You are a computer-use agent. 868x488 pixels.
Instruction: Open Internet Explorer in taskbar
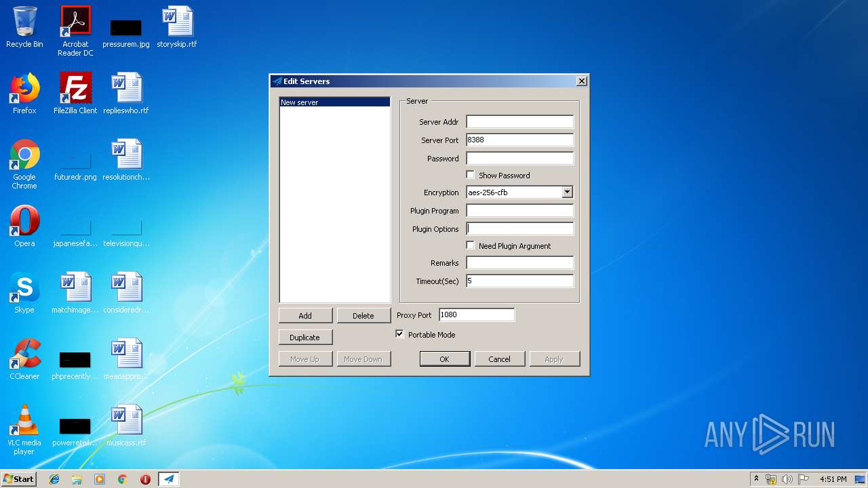[54, 479]
